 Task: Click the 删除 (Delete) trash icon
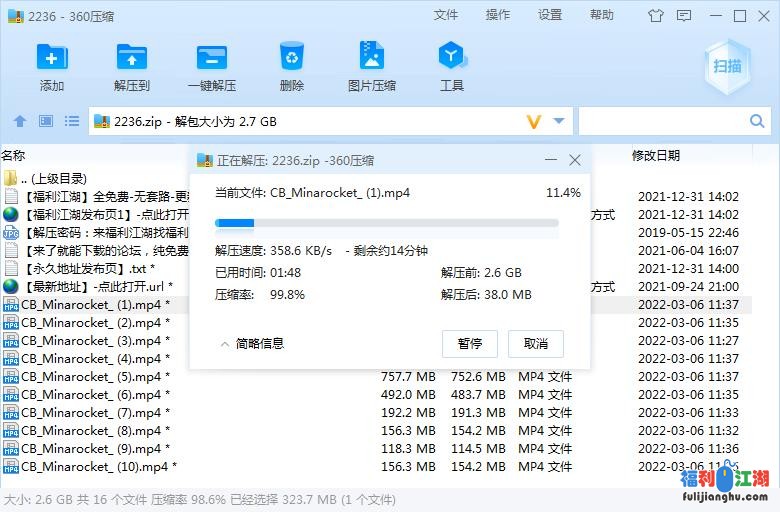pyautogui.click(x=291, y=66)
